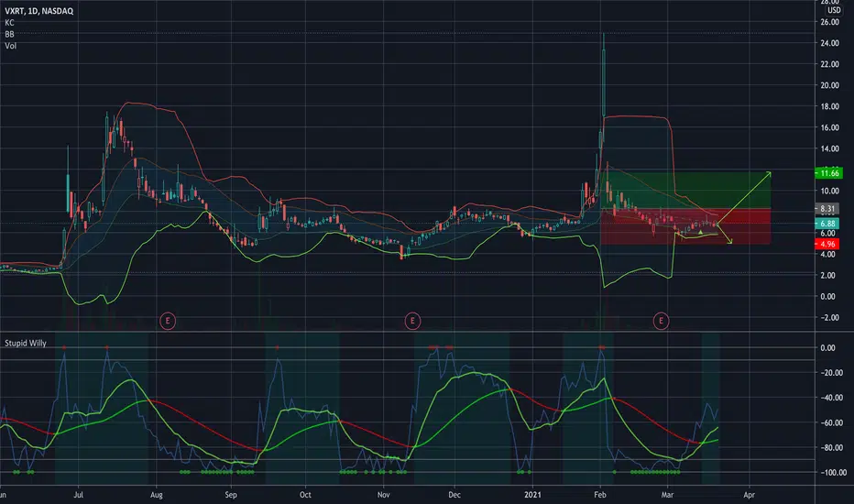Click the Apr label on the time axis

coord(749,495)
